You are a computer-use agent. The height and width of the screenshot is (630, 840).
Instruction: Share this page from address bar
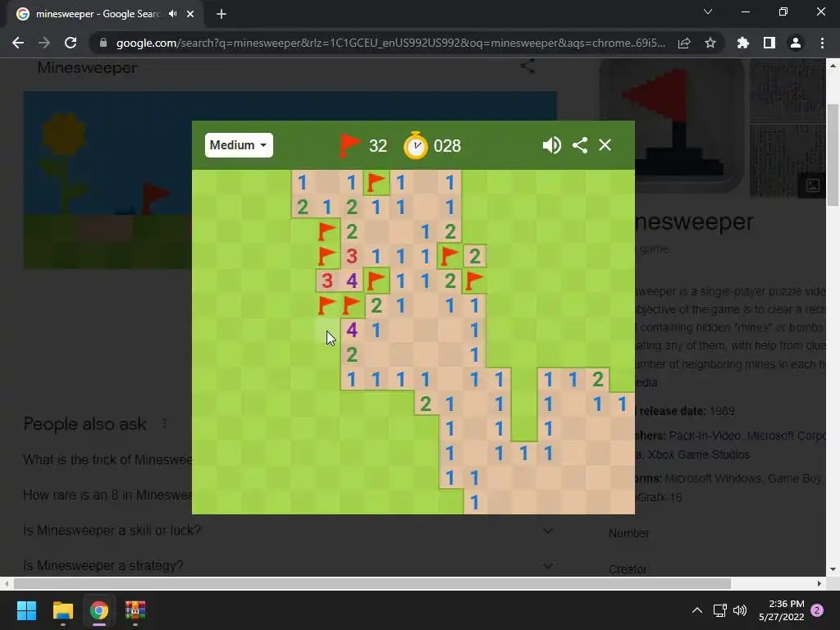click(x=684, y=43)
